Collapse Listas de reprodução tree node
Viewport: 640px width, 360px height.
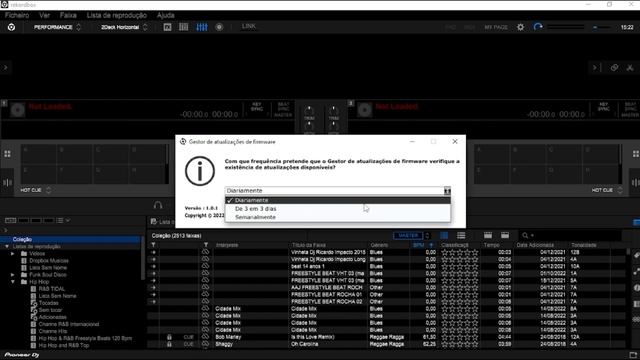tap(7, 247)
